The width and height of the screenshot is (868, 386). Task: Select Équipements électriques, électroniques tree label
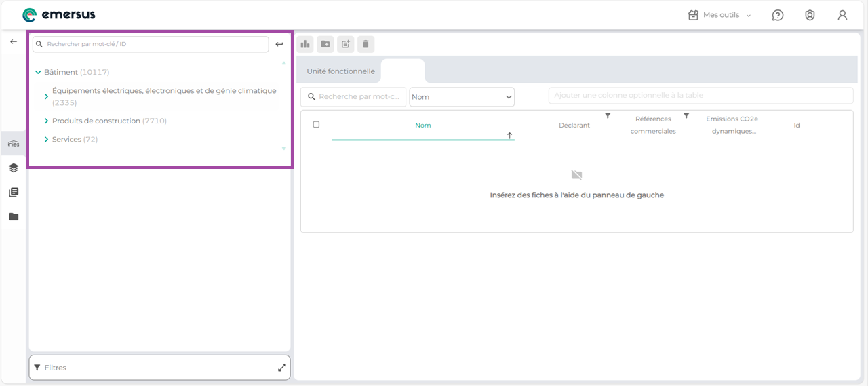click(164, 96)
